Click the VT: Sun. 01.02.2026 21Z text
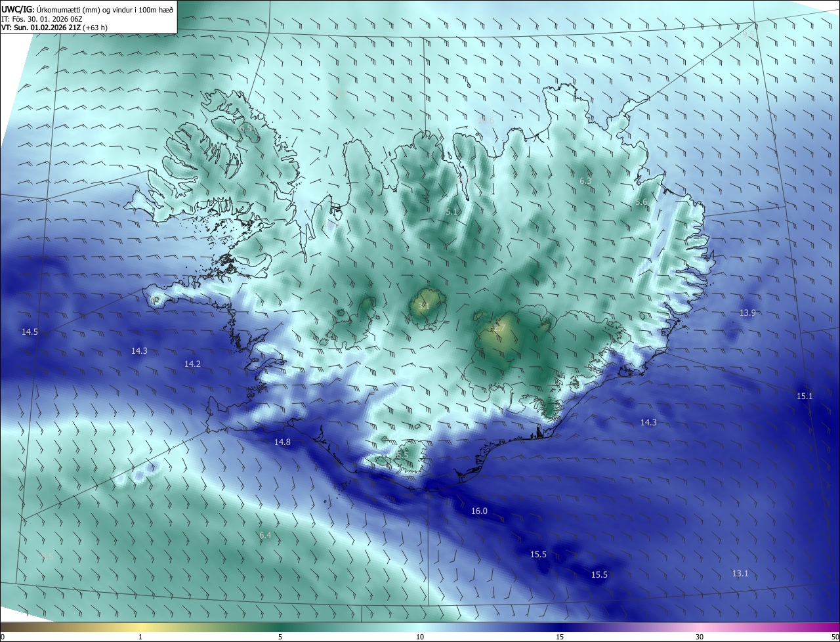The height and width of the screenshot is (642, 840). pos(41,28)
